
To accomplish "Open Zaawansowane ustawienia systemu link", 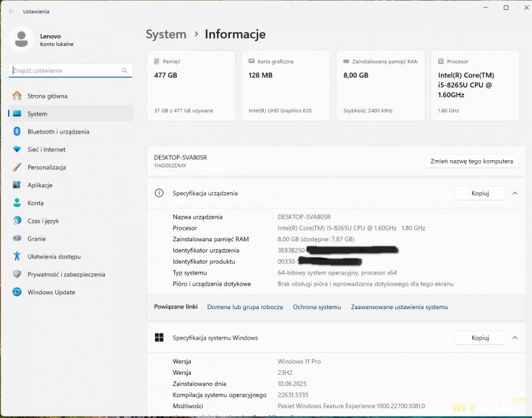I will pyautogui.click(x=400, y=307).
